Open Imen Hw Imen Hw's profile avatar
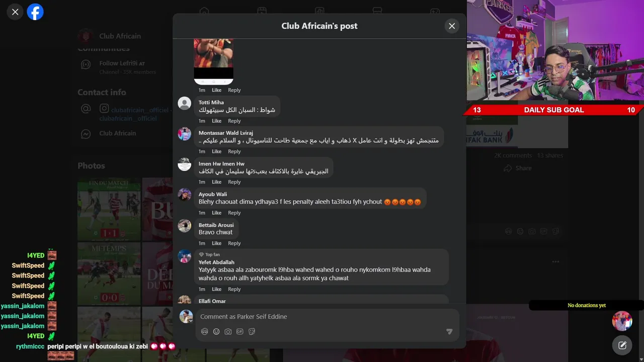The width and height of the screenshot is (644, 362). [x=185, y=164]
